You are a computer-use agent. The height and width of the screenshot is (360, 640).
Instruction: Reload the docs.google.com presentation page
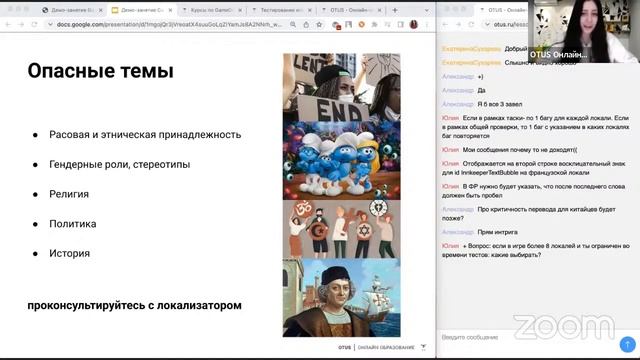tap(34, 24)
